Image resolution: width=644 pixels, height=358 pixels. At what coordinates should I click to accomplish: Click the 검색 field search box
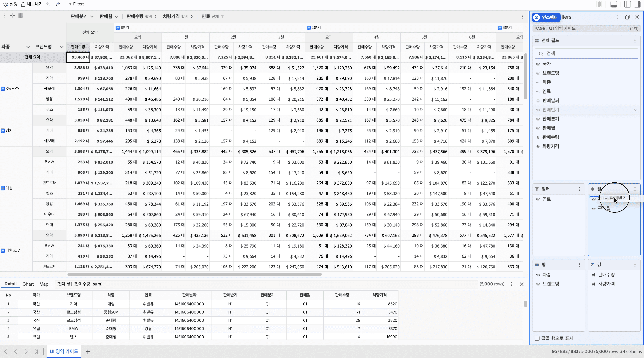click(x=587, y=54)
